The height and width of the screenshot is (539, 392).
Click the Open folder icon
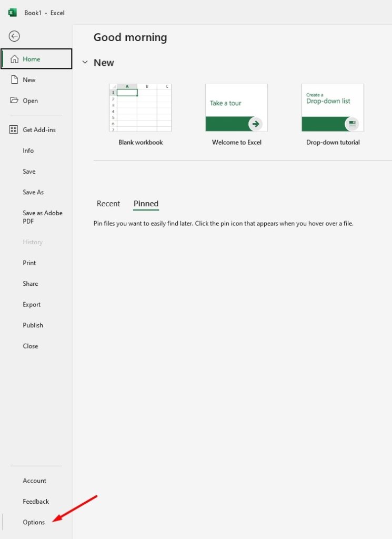[x=14, y=101]
